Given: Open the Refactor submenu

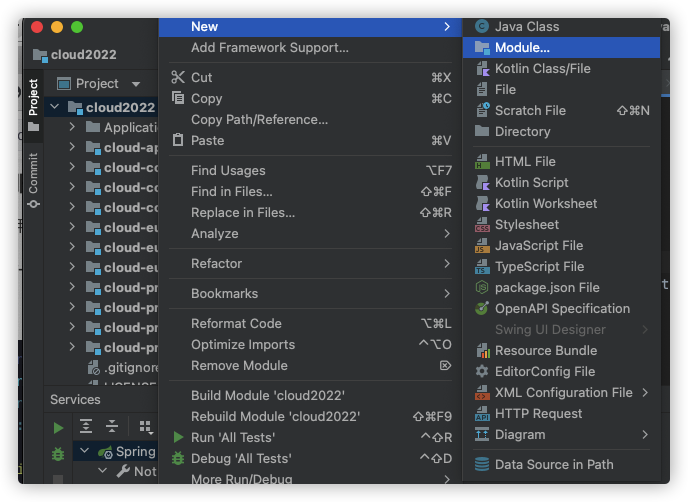Looking at the screenshot, I should tap(310, 263).
